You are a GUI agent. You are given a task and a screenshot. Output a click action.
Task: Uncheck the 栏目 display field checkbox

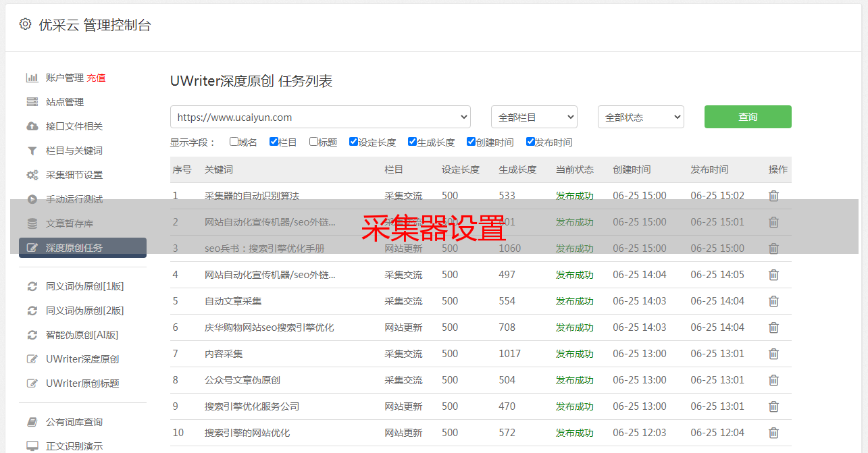coord(274,142)
